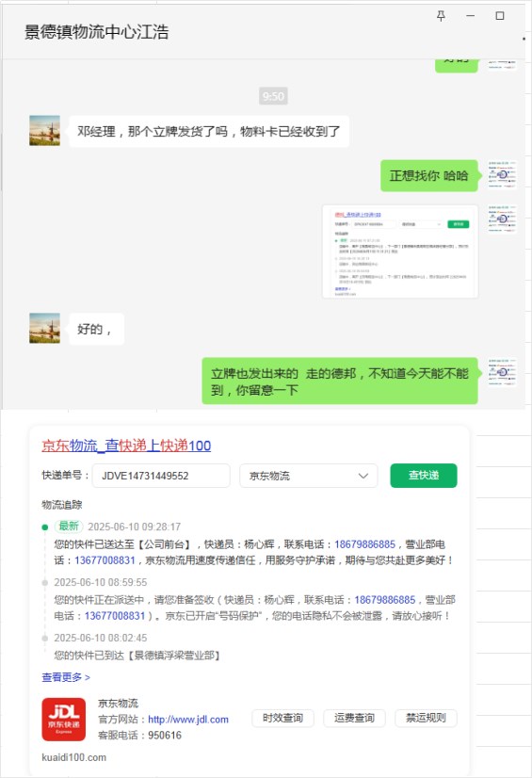Click branch phone 13677008831 in 08:59:55 entry
Viewport: 532px width, 778px height.
pyautogui.click(x=115, y=616)
